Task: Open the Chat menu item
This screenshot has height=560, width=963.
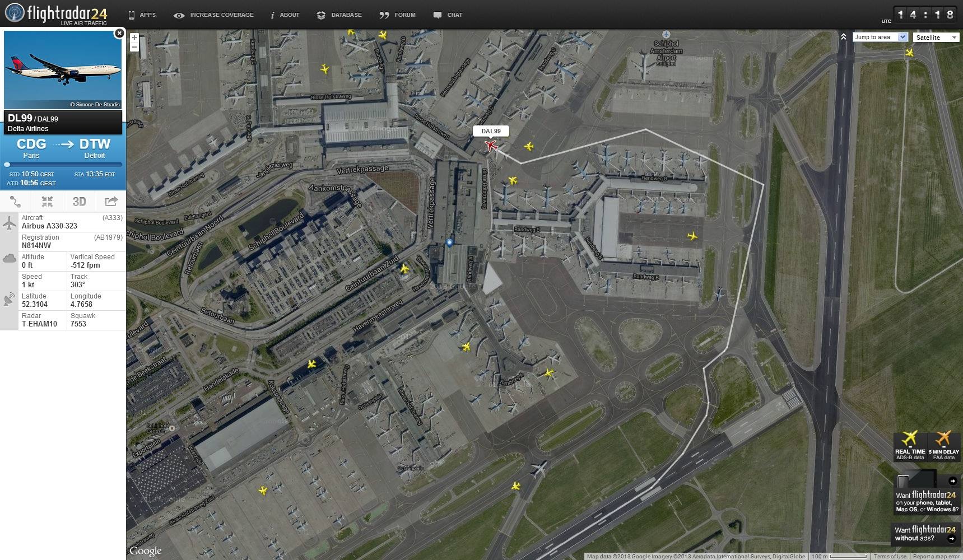Action: (448, 15)
